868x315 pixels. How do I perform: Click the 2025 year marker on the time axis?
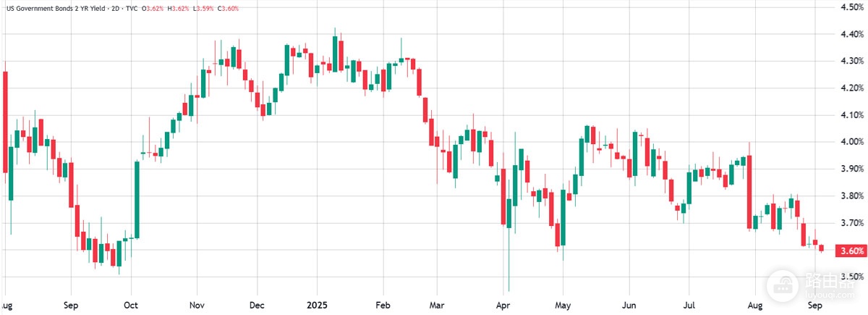[318, 306]
